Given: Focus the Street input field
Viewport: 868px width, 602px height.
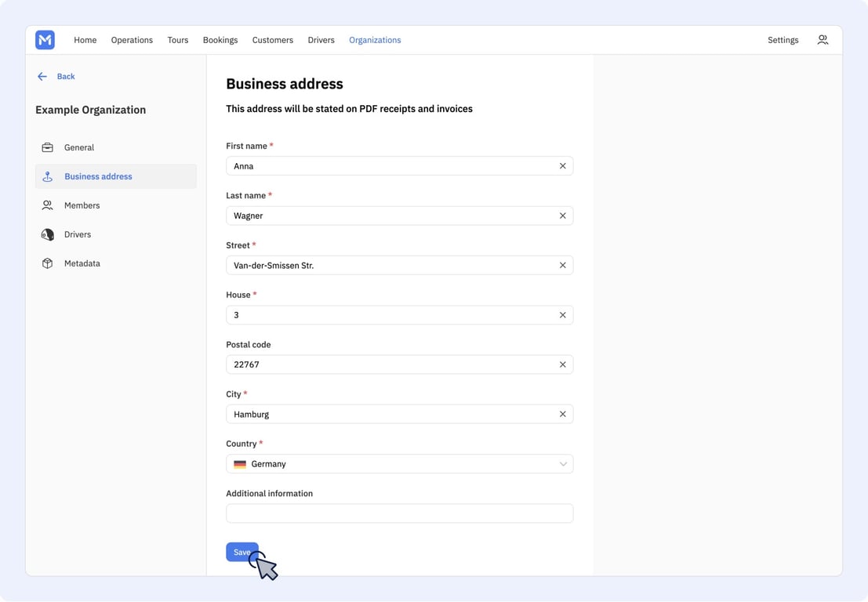Looking at the screenshot, I should click(x=400, y=265).
